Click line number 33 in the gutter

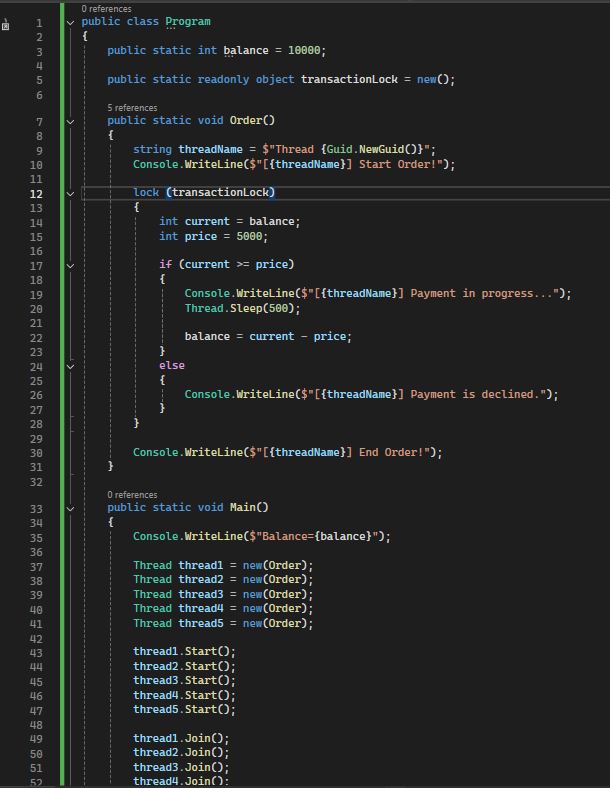(37, 508)
